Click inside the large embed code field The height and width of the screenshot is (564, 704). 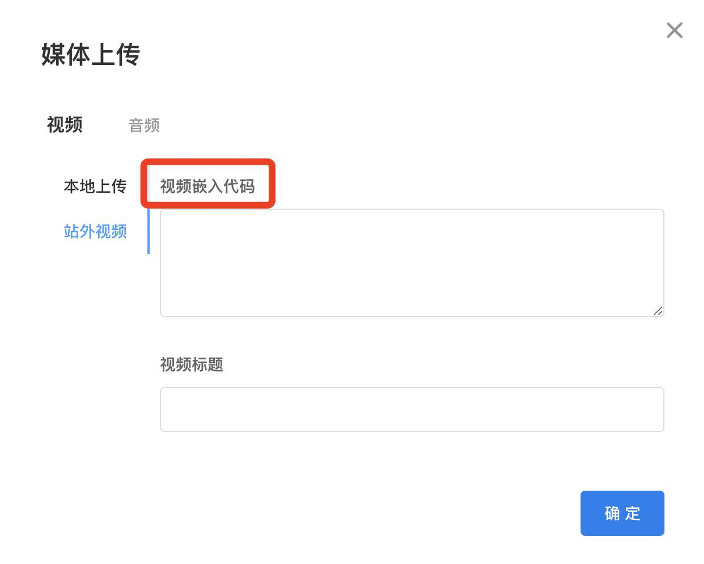[411, 262]
